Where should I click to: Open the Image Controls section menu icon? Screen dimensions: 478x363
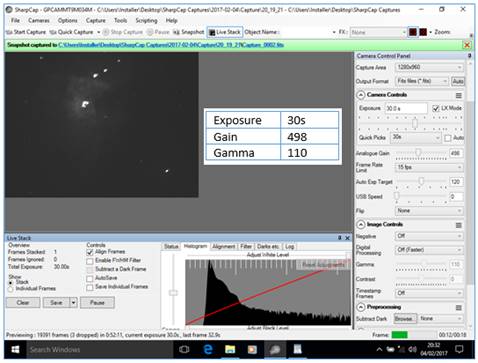[459, 225]
